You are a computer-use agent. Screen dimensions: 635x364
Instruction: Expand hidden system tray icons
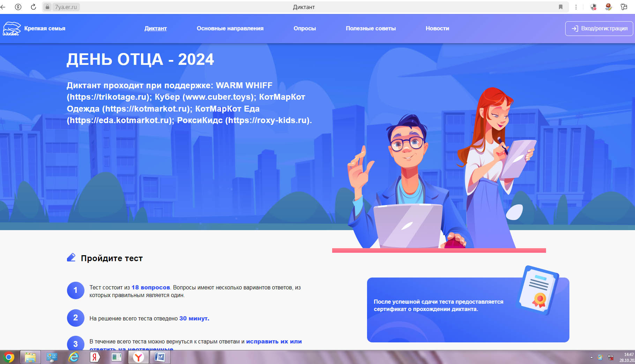tap(591, 357)
